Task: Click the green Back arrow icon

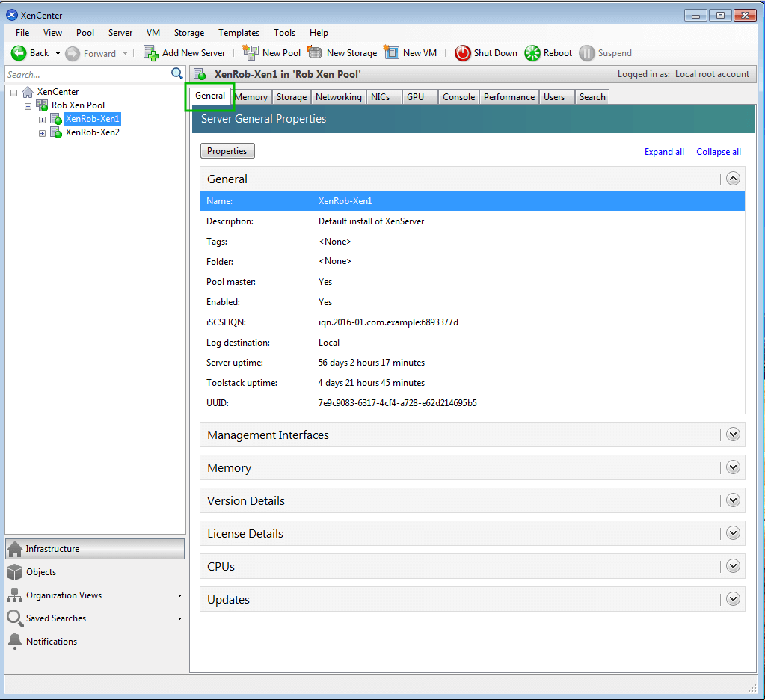Action: pos(19,53)
